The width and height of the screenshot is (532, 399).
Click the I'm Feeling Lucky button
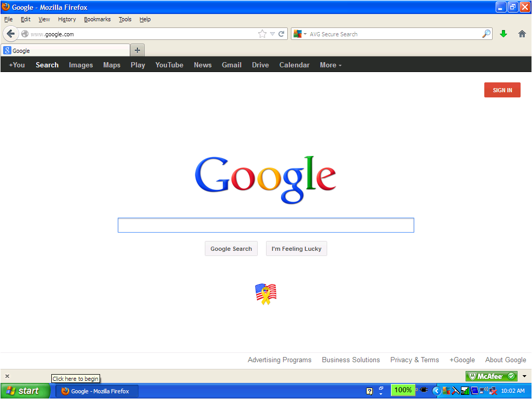(x=296, y=249)
